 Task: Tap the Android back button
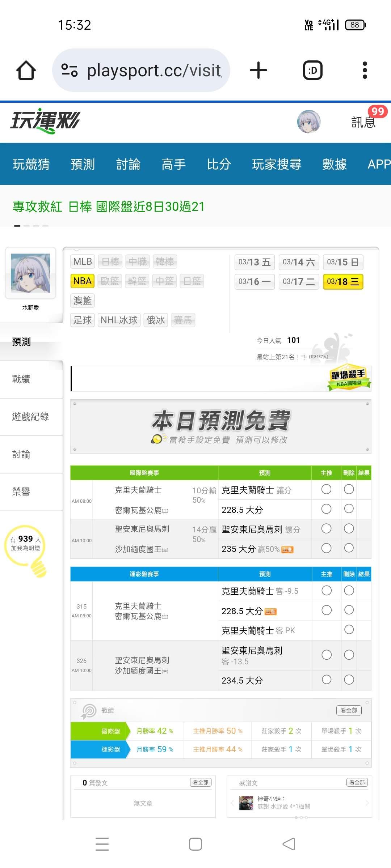[289, 844]
